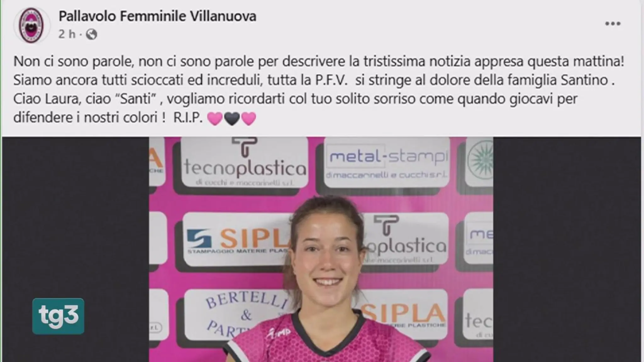Click the last pink heart emoji

click(248, 119)
